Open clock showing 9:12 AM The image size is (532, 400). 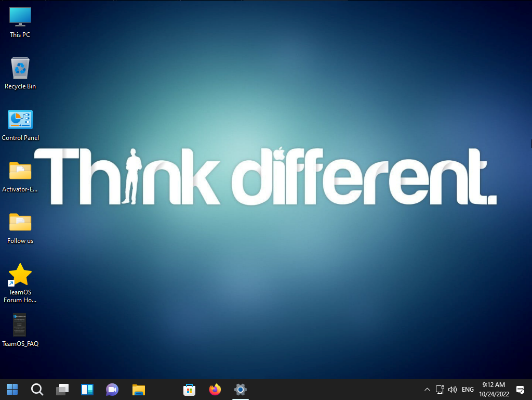click(494, 389)
